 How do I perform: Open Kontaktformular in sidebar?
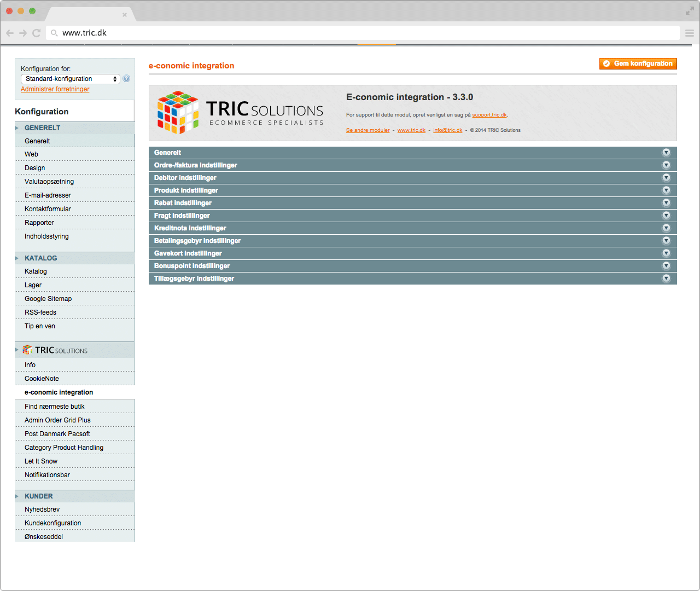pyautogui.click(x=74, y=209)
